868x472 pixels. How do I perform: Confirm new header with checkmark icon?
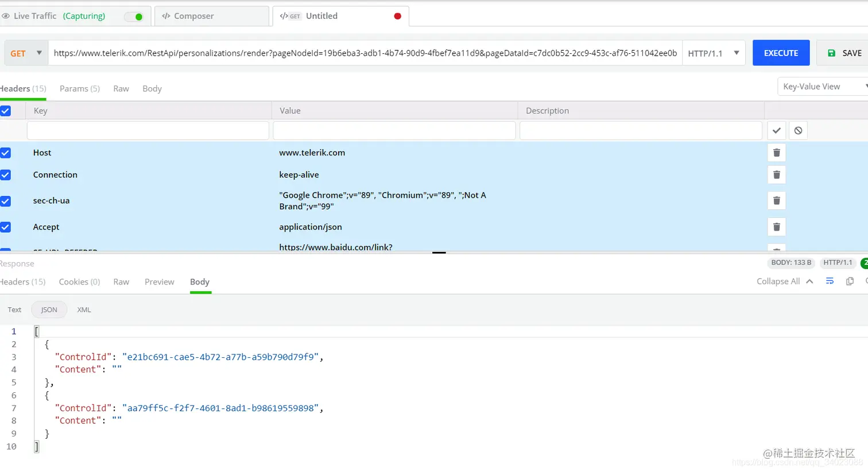(x=777, y=131)
